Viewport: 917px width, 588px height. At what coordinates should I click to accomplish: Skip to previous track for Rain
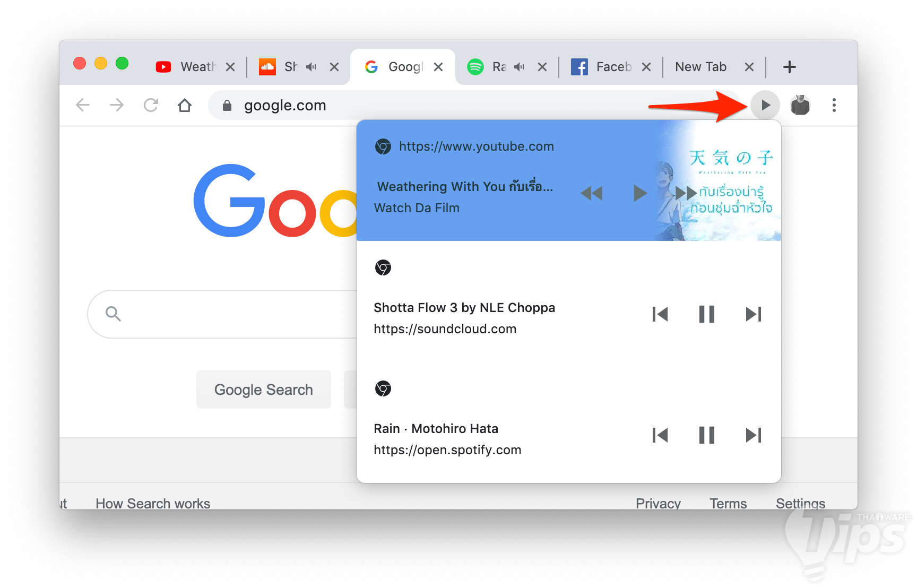(x=660, y=435)
